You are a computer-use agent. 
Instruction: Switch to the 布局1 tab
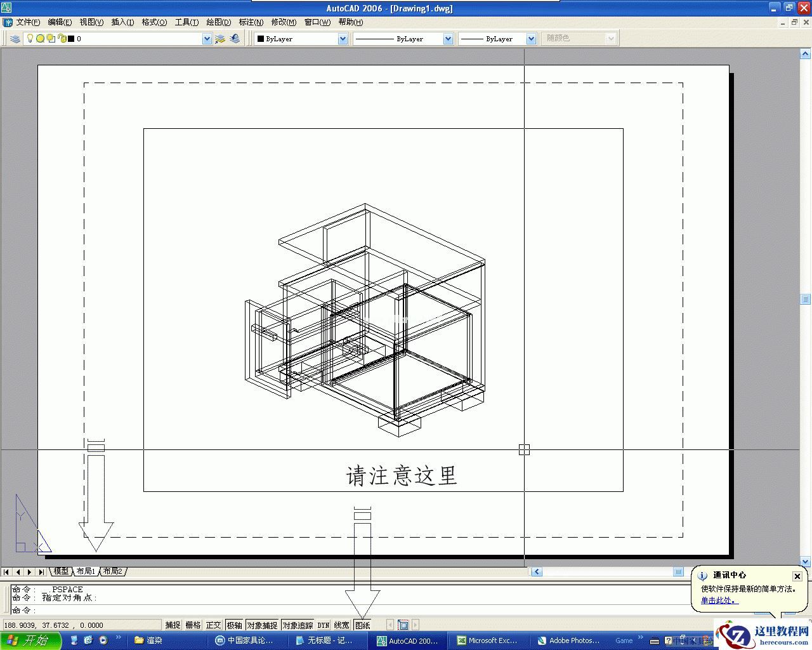coord(86,571)
